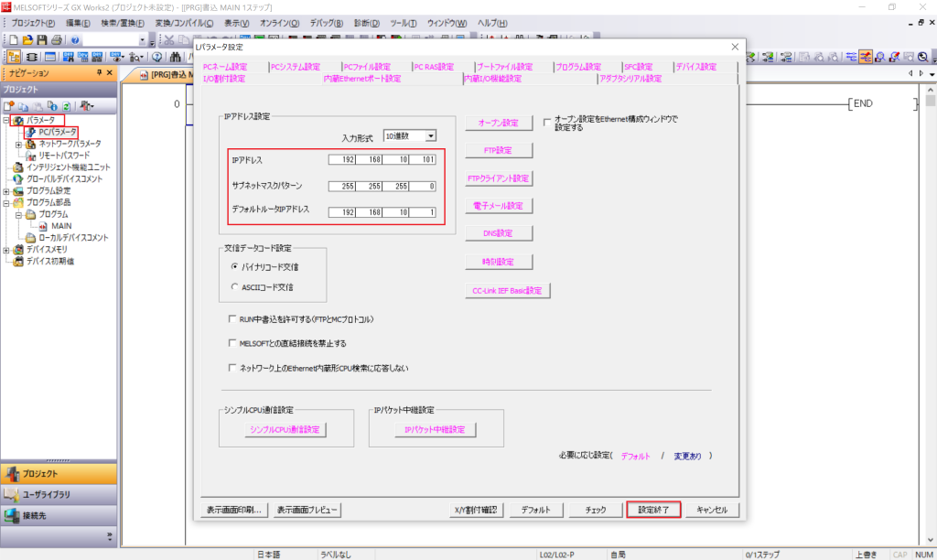Enable RUN中書込を許可する checkbox
937x560 pixels.
[x=232, y=320]
